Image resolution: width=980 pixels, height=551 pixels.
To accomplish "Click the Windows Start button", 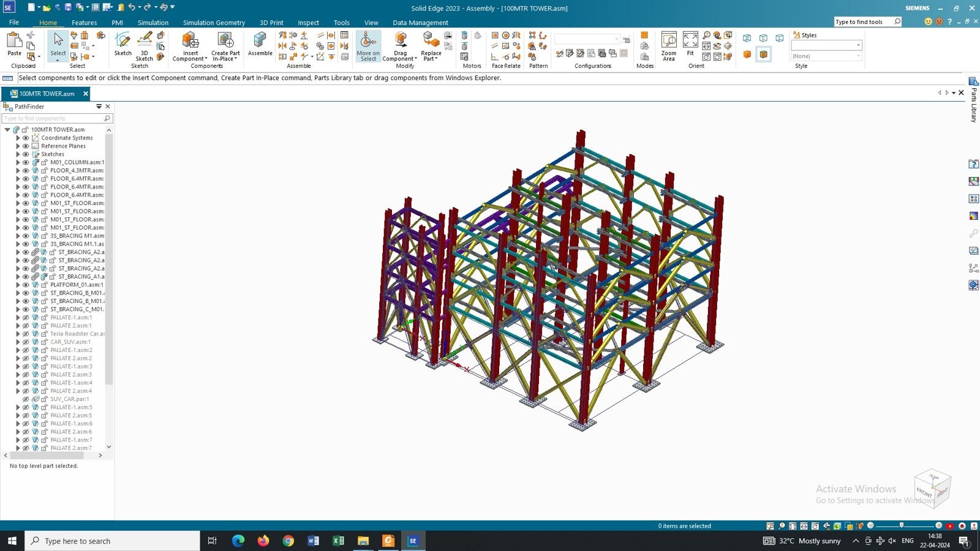I will [12, 541].
